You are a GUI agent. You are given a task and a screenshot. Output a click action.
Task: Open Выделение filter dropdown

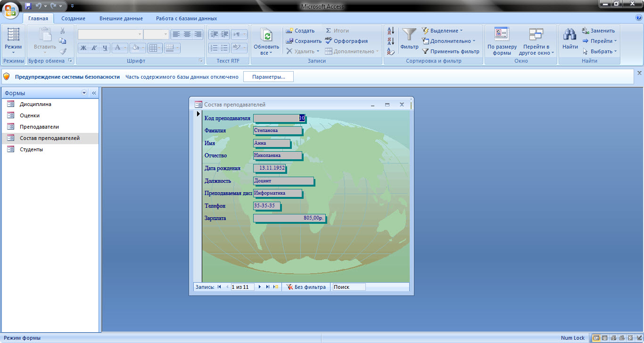pos(442,31)
